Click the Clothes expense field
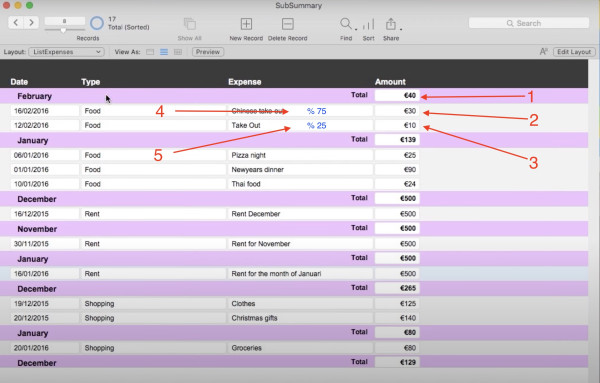600x383 pixels. pyautogui.click(x=300, y=303)
